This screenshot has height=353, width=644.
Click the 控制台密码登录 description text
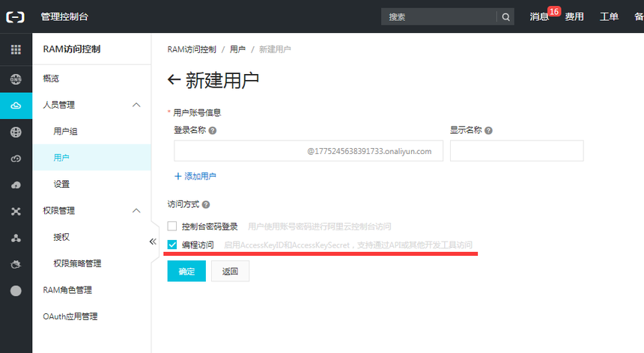click(320, 227)
